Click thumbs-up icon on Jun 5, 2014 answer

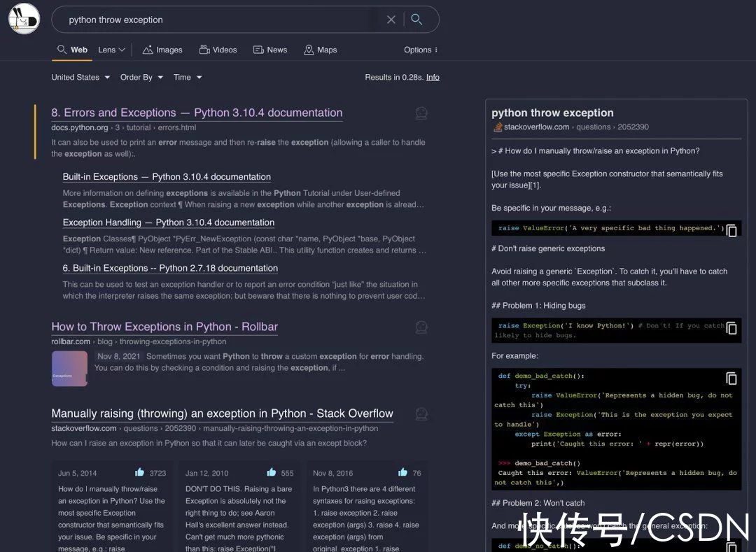point(140,472)
